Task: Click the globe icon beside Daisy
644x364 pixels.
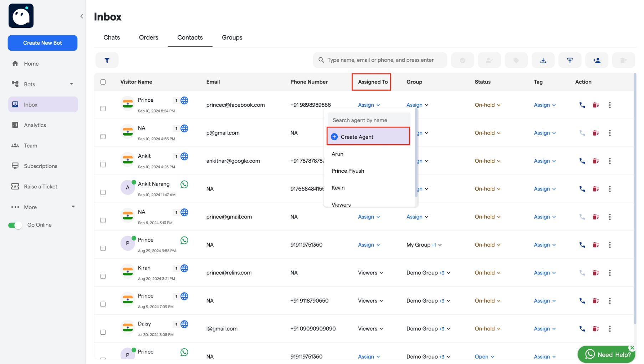Action: tap(184, 324)
